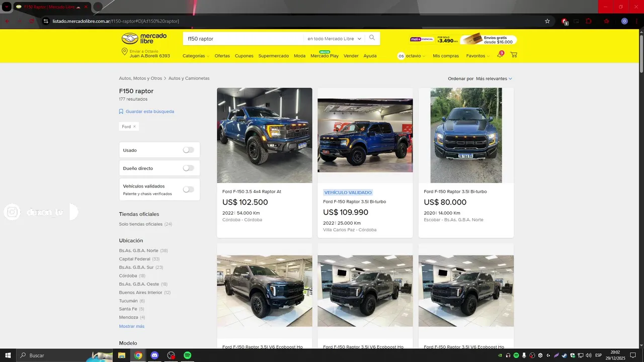The image size is (644, 362).
Task: Click the delivery location pin icon
Action: [124, 52]
